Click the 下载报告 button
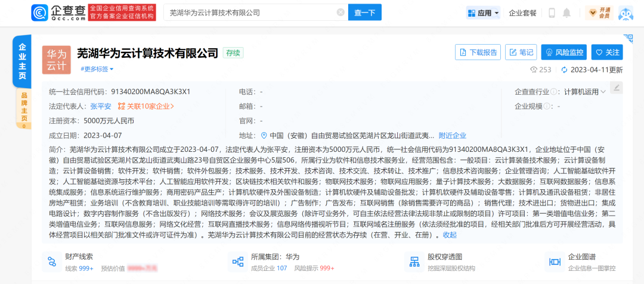644x284 pixels. [478, 52]
